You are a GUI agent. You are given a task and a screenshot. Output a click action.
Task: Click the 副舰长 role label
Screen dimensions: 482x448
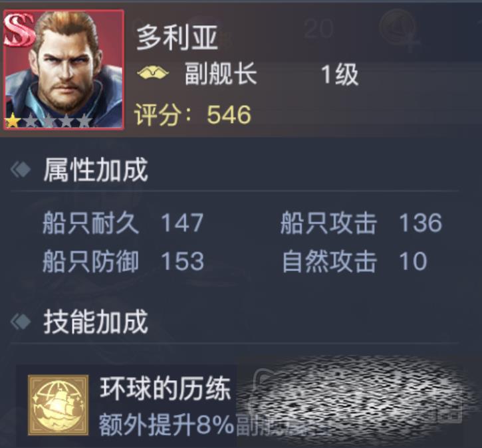click(221, 74)
